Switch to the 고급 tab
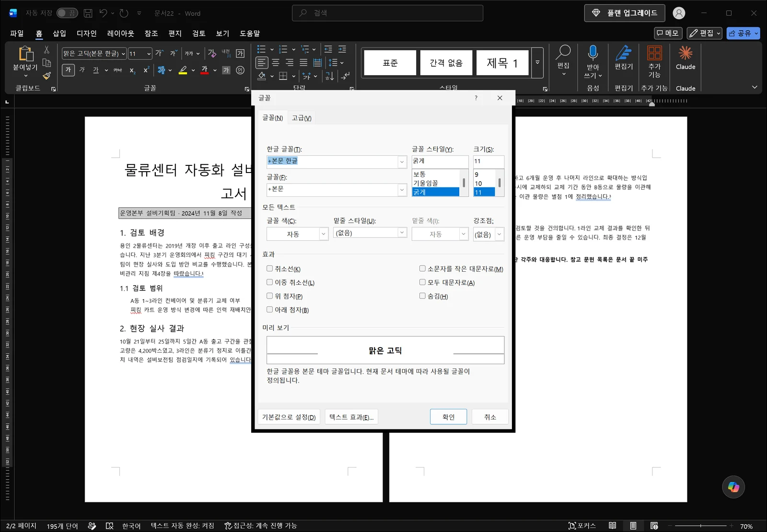The image size is (767, 532). point(302,118)
